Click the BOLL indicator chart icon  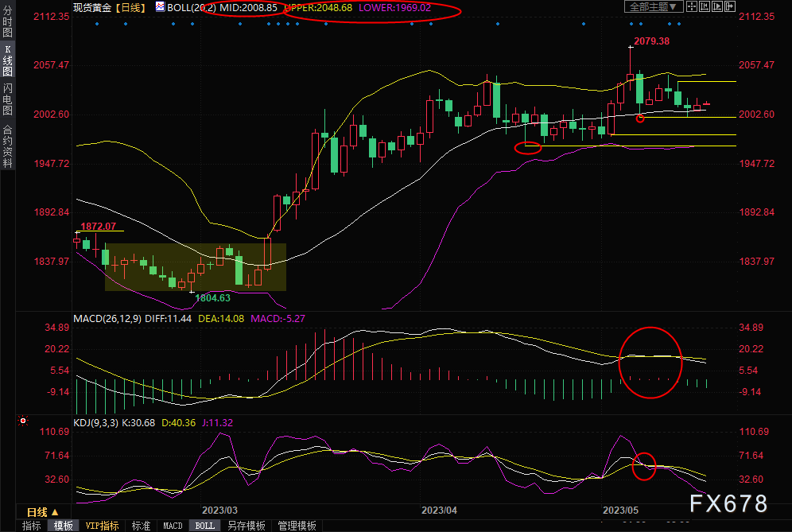click(x=161, y=7)
